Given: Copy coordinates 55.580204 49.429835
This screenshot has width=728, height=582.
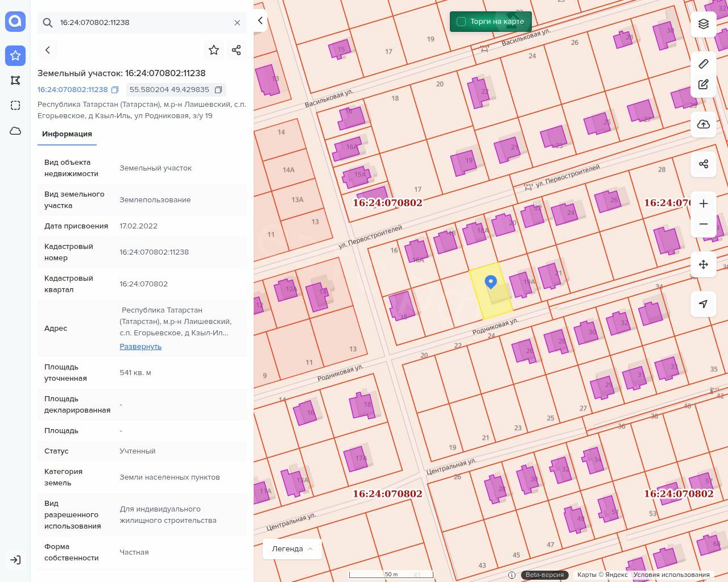Looking at the screenshot, I should point(218,90).
